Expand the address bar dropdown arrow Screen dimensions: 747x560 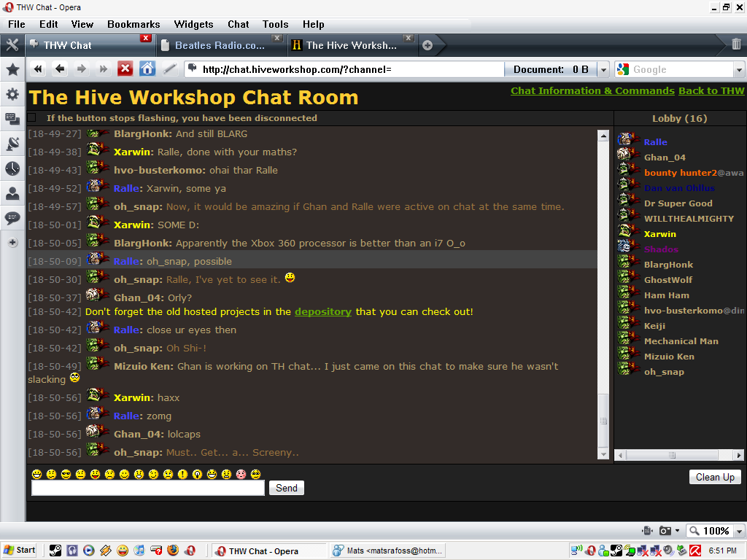603,69
